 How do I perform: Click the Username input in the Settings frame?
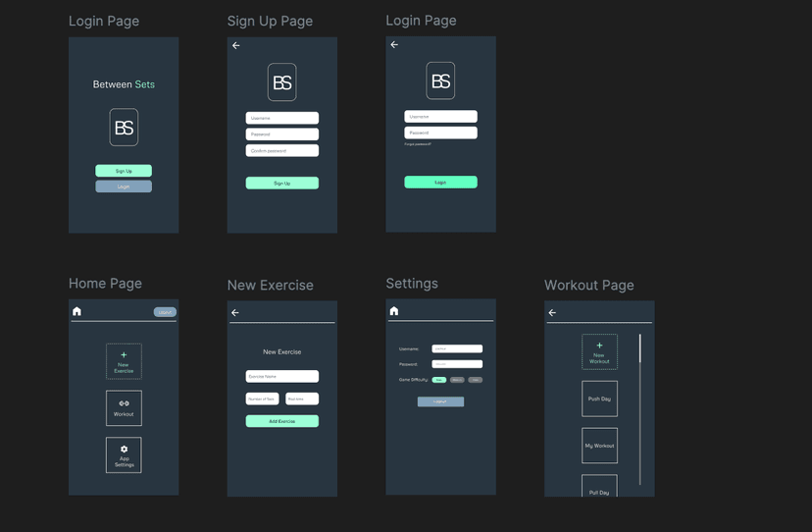click(x=457, y=348)
